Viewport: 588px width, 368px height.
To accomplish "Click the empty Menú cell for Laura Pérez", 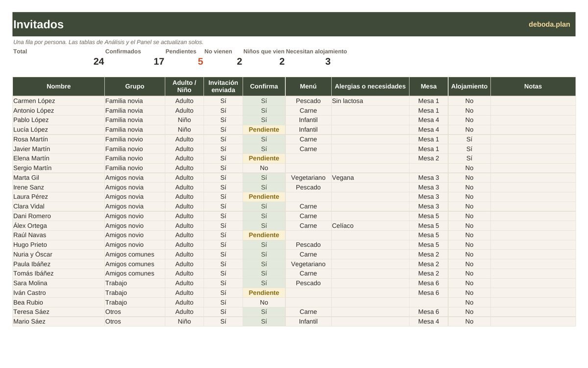I will (x=308, y=197).
